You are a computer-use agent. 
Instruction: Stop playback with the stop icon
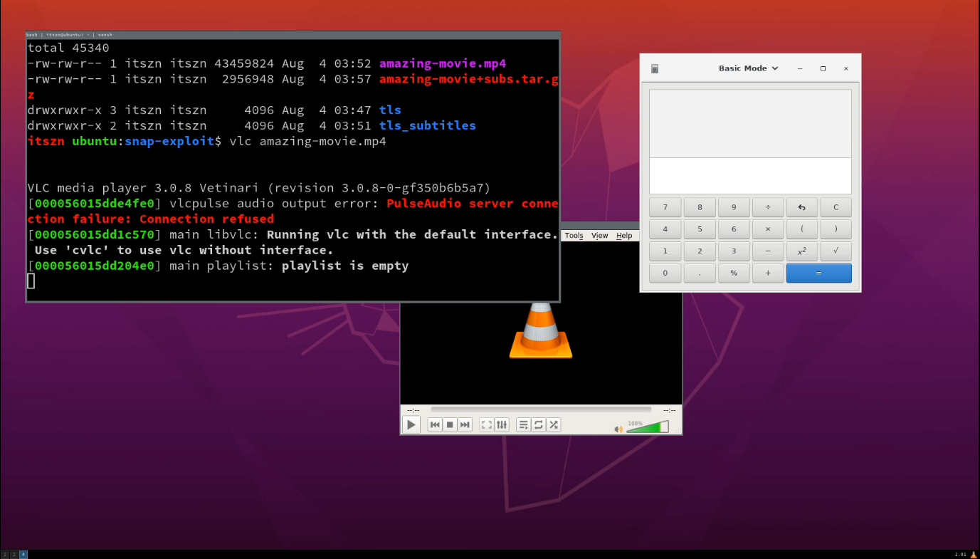click(450, 425)
